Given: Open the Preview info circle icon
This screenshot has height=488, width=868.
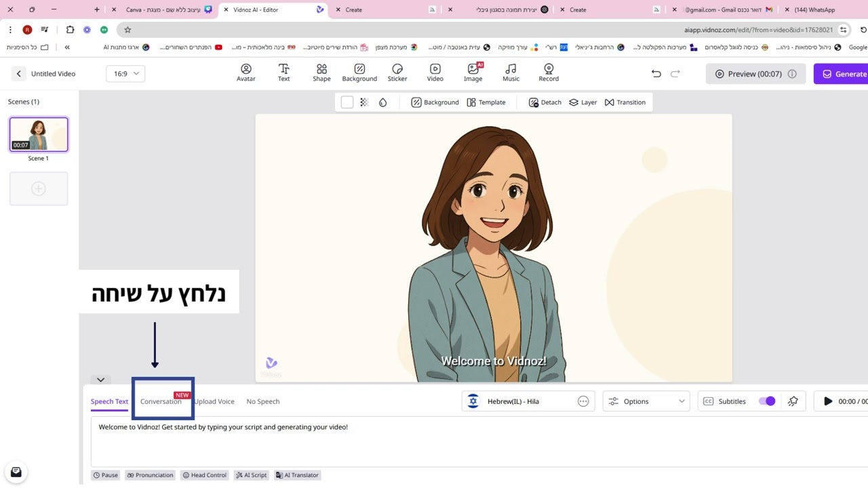Looking at the screenshot, I should tap(792, 74).
